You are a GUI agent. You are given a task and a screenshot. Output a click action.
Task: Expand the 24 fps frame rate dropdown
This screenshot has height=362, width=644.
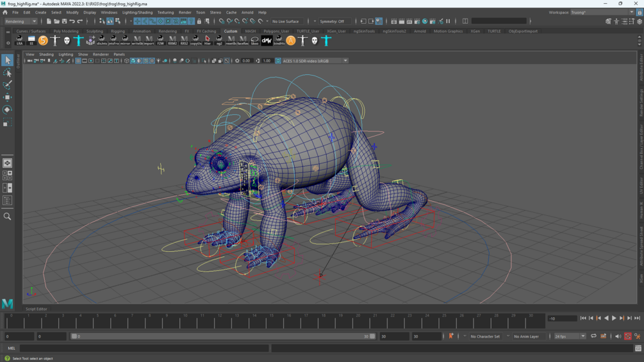tap(570, 336)
